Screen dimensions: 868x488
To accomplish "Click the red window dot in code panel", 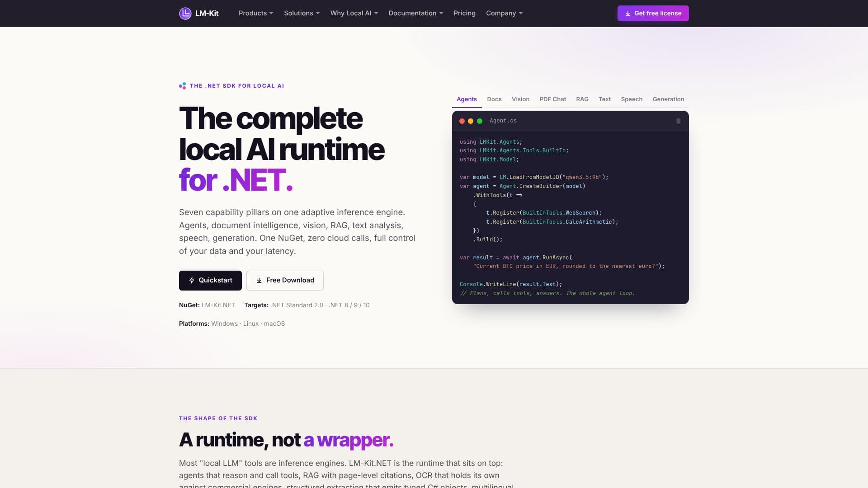I will click(x=462, y=121).
